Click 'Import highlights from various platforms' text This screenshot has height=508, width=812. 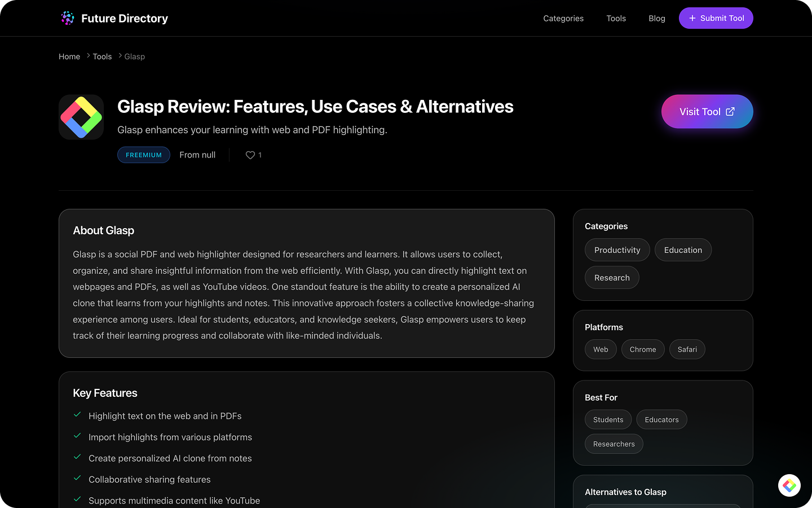[170, 437]
